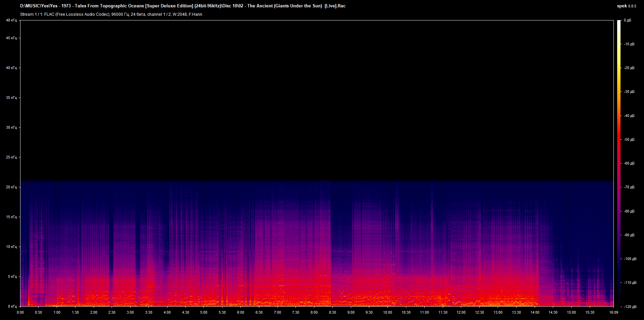Click the FLAC file path title text
The height and width of the screenshot is (320, 644).
tap(183, 6)
